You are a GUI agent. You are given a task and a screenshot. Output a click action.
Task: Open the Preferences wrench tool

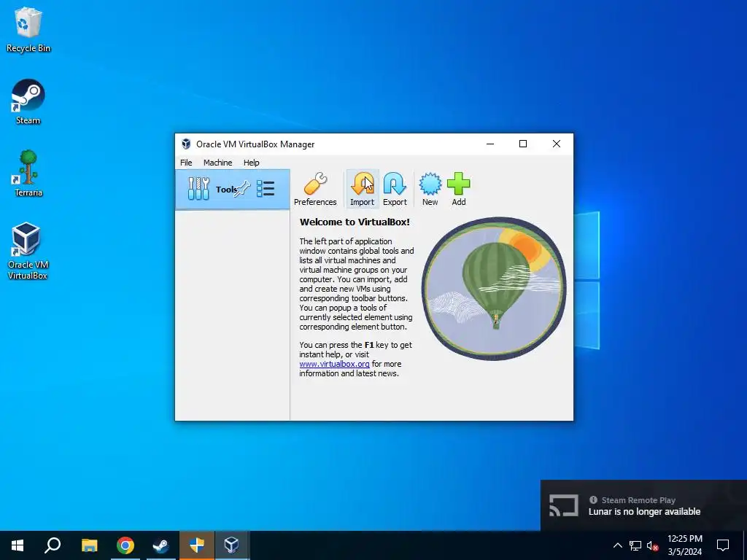pyautogui.click(x=315, y=189)
